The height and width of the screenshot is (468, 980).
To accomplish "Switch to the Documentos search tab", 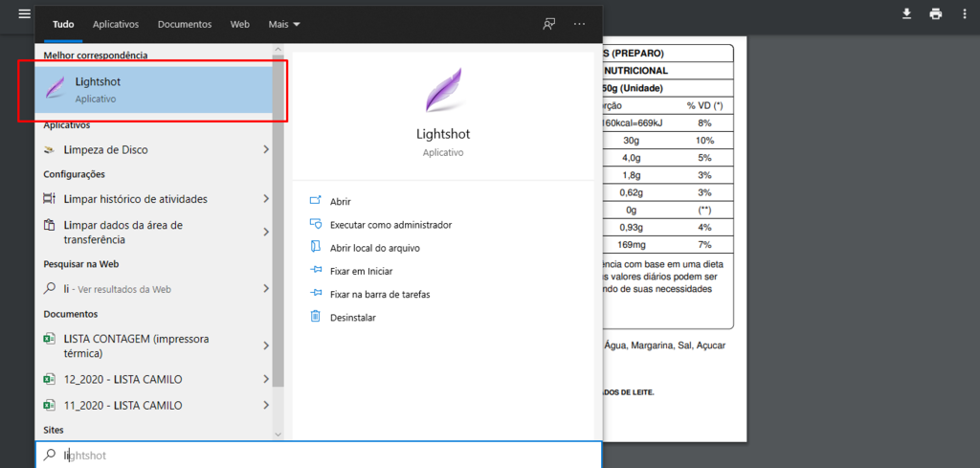I will click(185, 24).
